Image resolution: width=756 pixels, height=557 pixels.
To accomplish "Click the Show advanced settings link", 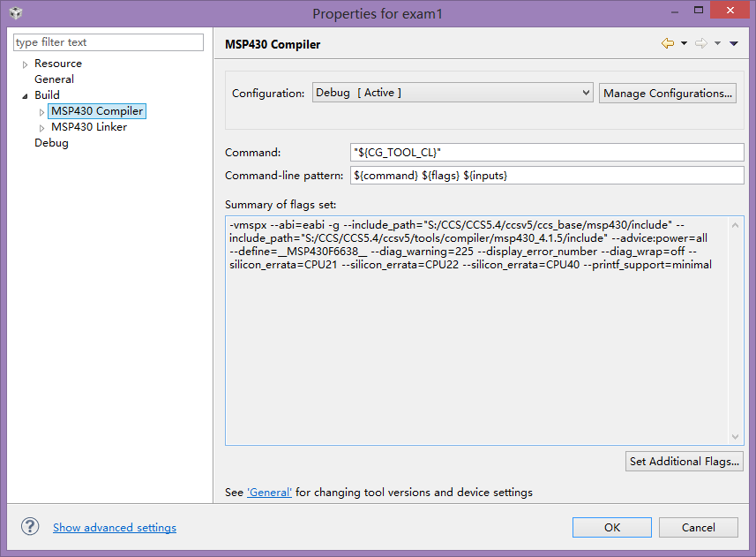I will pos(115,528).
